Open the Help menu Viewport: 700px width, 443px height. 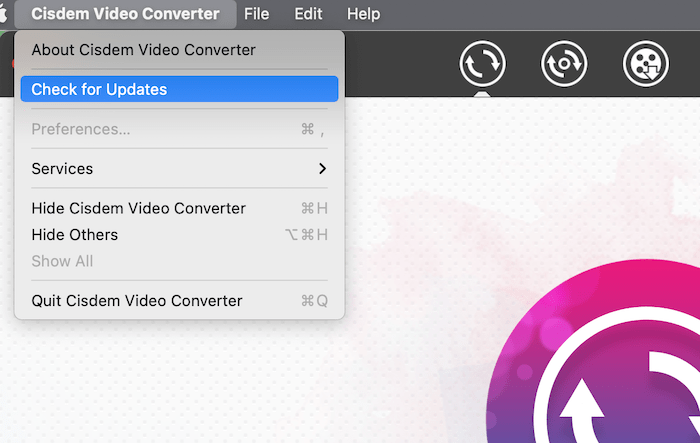[x=363, y=14]
